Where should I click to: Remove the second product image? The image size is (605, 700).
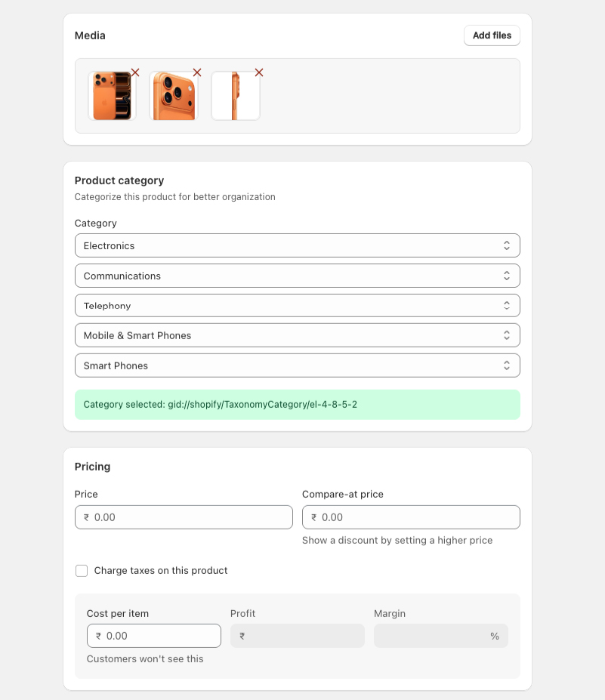point(197,72)
